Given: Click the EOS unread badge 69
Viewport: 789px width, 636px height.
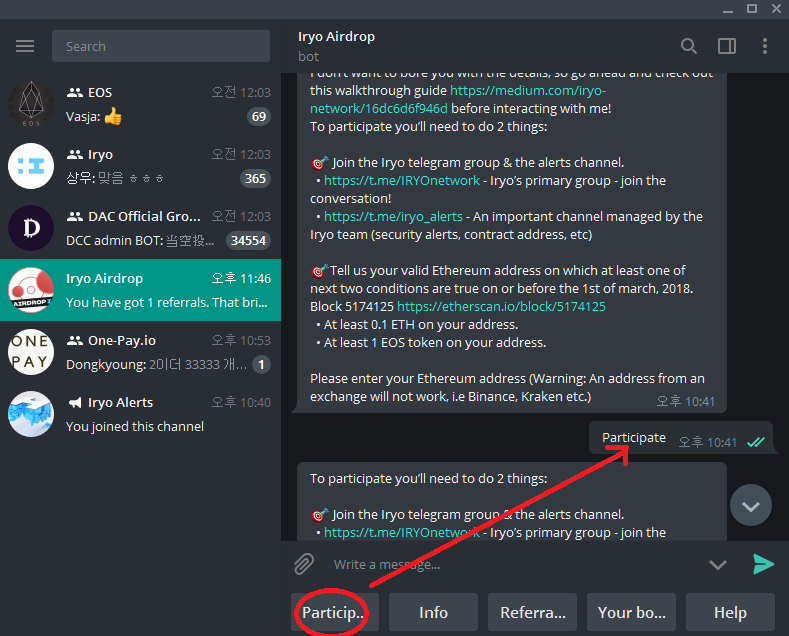Looking at the screenshot, I should point(259,117).
